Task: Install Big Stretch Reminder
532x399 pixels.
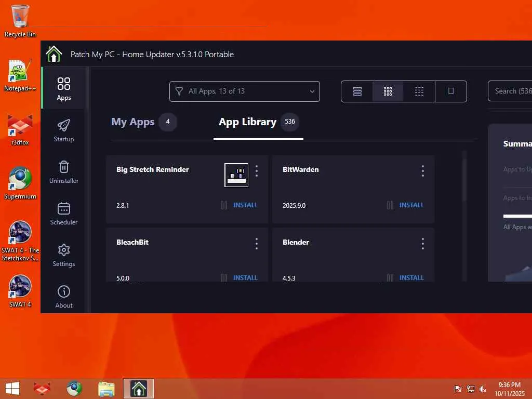Action: (245, 205)
